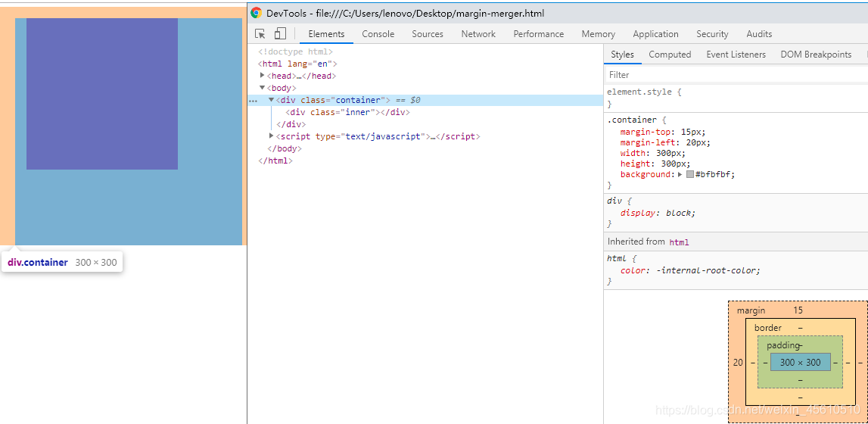
Task: Open the #bfbfbf color swatch picker
Action: (x=689, y=174)
